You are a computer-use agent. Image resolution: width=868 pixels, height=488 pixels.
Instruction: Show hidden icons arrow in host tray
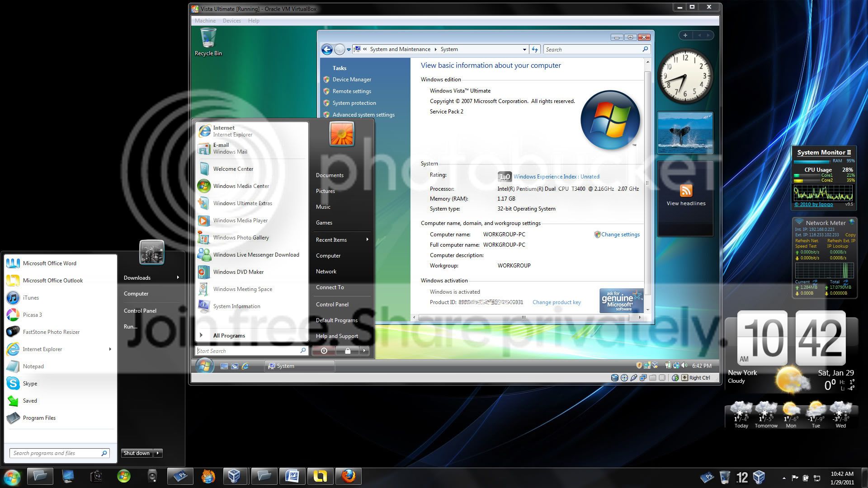coord(783,478)
